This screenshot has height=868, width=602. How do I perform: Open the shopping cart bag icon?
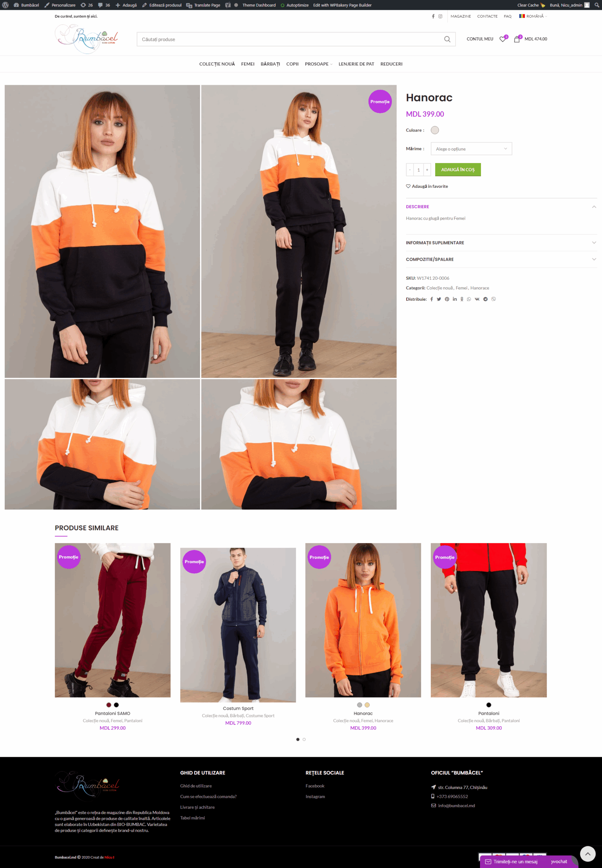click(x=517, y=39)
